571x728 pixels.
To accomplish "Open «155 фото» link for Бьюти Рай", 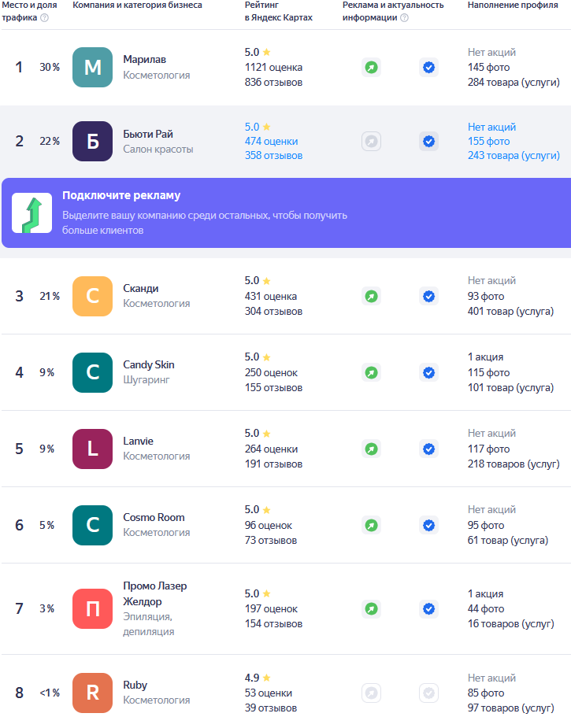I will pos(488,142).
